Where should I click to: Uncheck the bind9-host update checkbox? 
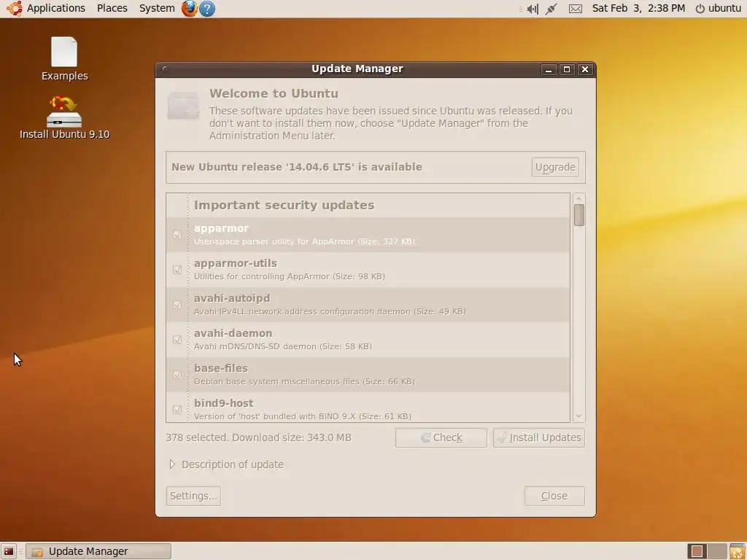(x=177, y=410)
